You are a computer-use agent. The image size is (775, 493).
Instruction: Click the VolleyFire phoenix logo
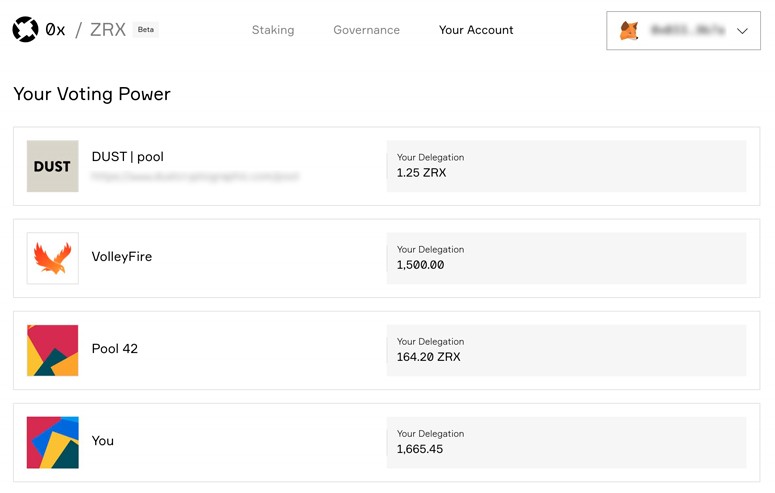click(x=52, y=258)
